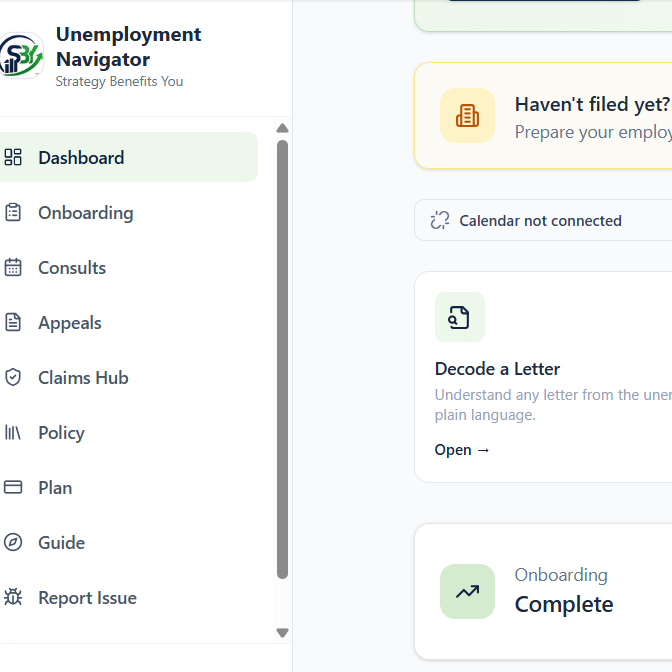The width and height of the screenshot is (672, 672).
Task: Click the Policy library icon
Action: click(x=12, y=432)
